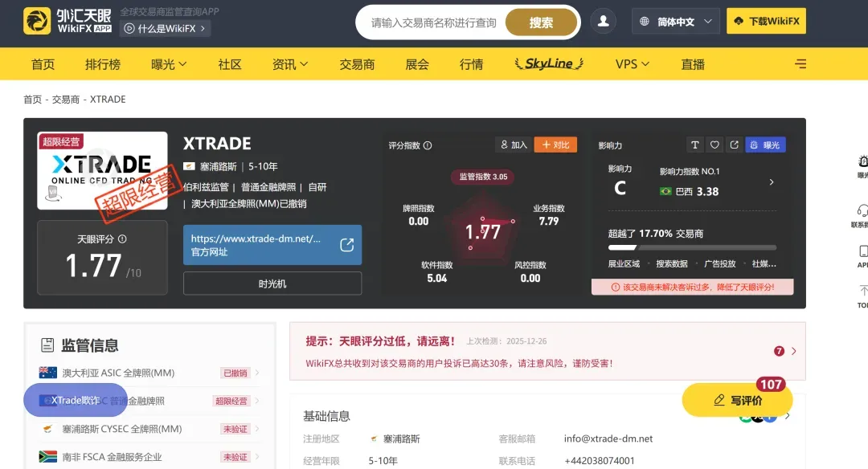Open the user account profile icon
Image resolution: width=868 pixels, height=469 pixels.
point(604,22)
